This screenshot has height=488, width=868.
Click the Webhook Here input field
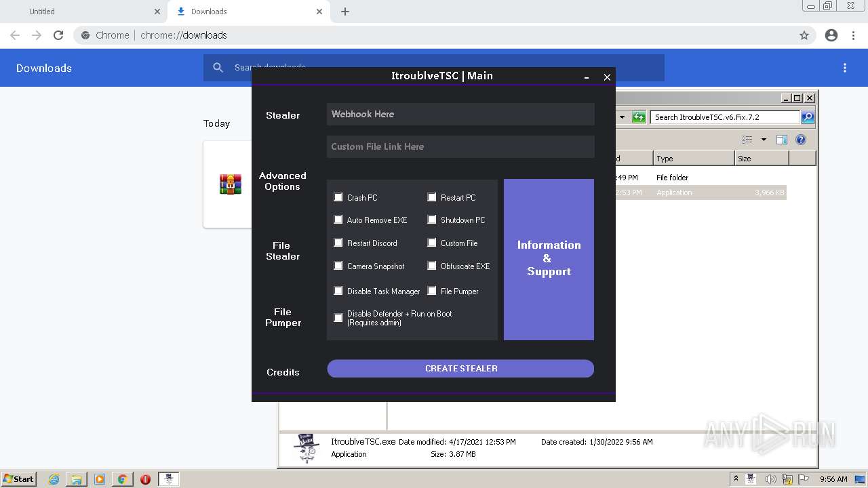pyautogui.click(x=460, y=114)
